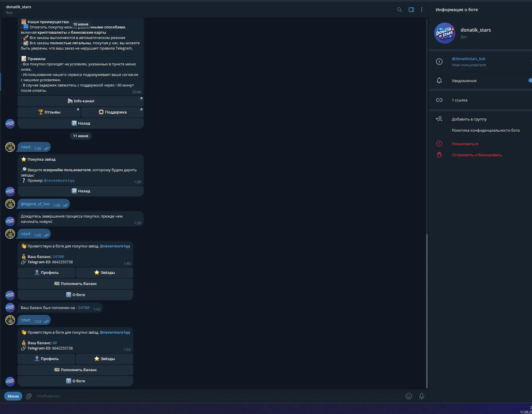The width and height of the screenshot is (532, 414).
Task: Open the donatik_stars bot profile picture
Action: [445, 33]
